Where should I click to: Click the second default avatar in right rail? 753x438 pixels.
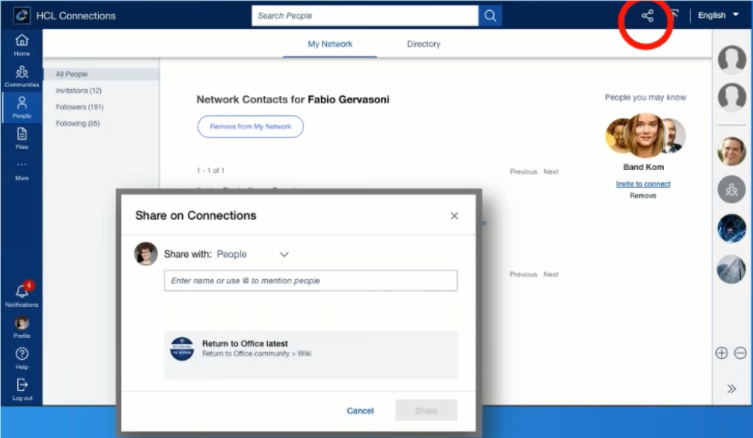[x=732, y=97]
